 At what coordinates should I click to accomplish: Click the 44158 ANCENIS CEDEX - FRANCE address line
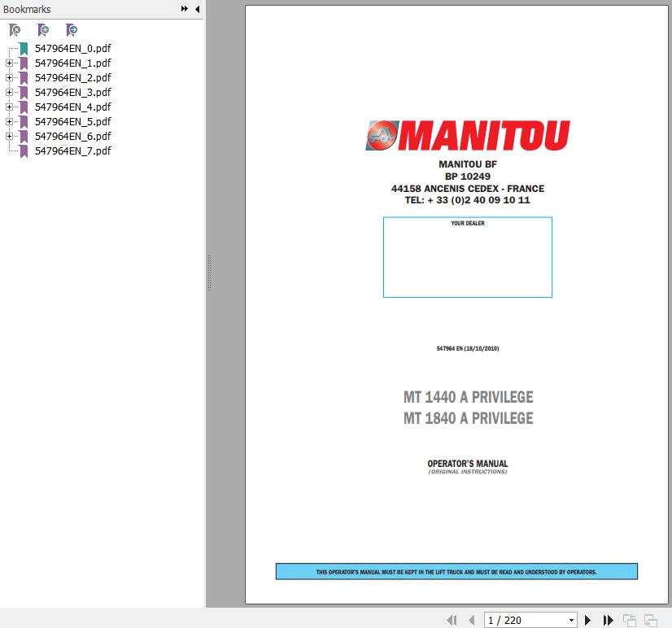pos(468,189)
